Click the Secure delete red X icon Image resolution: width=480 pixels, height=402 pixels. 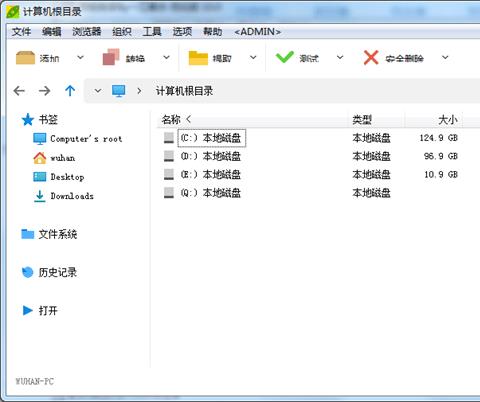(371, 58)
